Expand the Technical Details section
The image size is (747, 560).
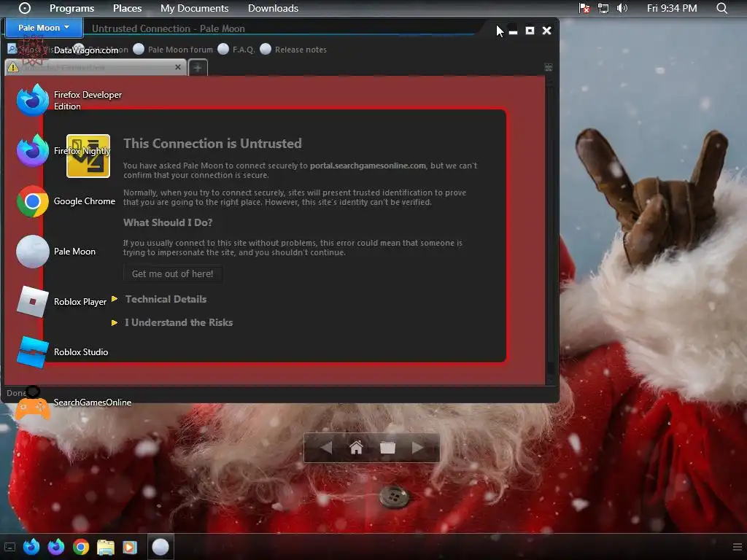click(x=166, y=299)
